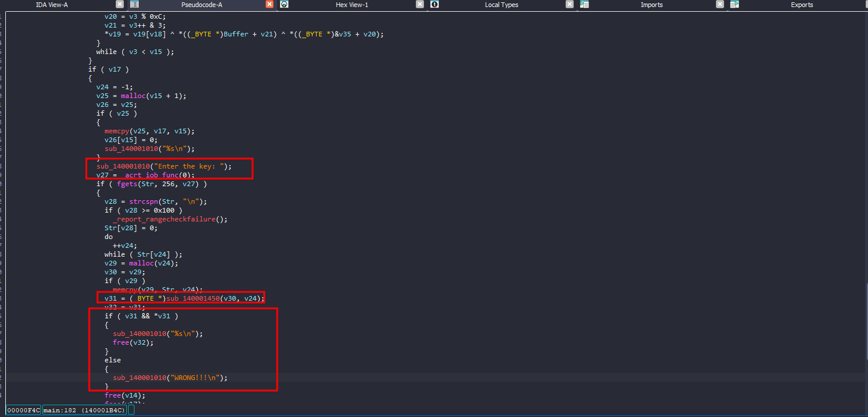Viewport: 868px width, 417px height.
Task: Click the "Enter the key: " string
Action: (x=191, y=166)
